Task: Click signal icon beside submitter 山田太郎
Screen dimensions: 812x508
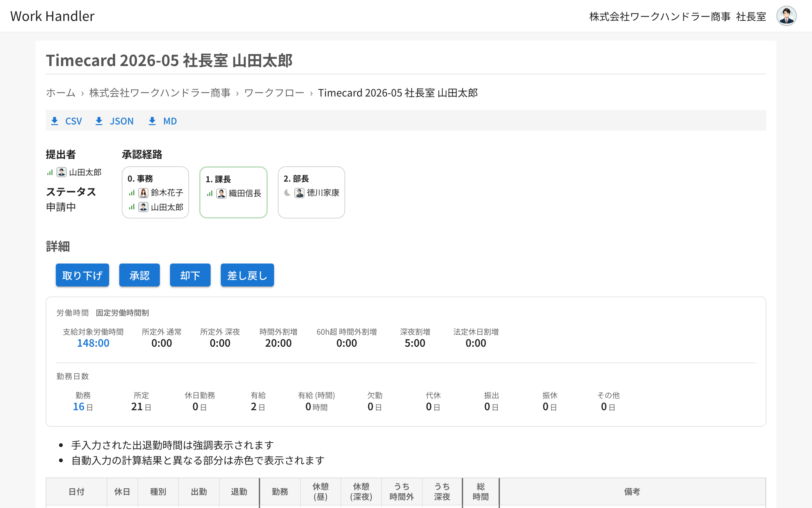Action: coord(50,172)
